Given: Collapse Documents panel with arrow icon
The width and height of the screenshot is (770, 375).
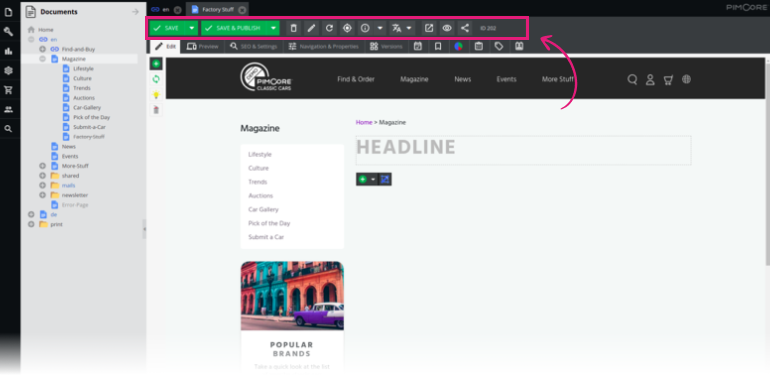Looking at the screenshot, I should (x=136, y=12).
